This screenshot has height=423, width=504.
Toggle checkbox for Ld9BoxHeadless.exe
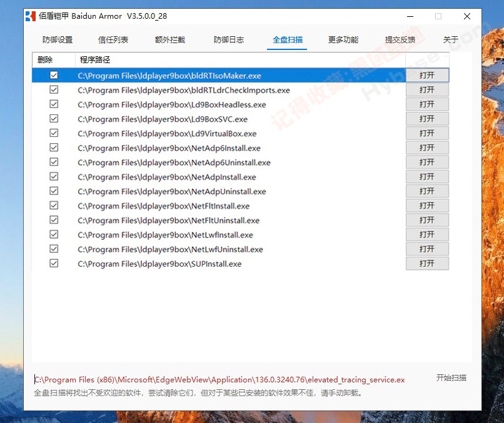54,104
